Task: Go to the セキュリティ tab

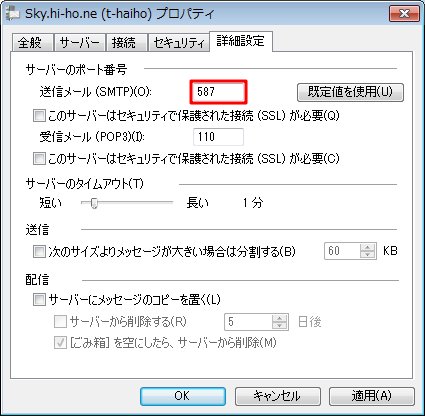Action: [x=178, y=43]
